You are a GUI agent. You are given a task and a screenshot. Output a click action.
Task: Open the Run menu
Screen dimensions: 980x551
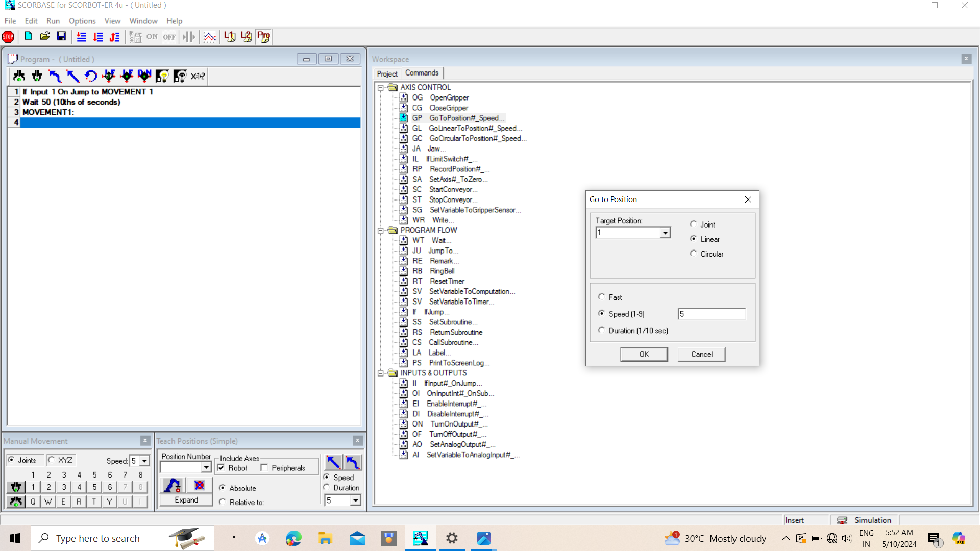[x=53, y=21]
